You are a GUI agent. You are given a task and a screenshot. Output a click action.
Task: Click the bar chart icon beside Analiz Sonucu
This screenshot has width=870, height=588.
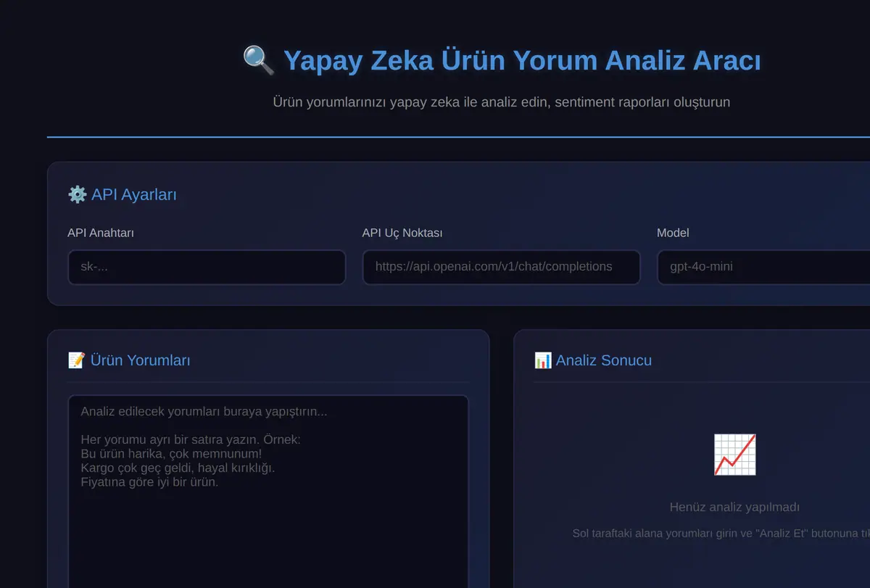(543, 360)
